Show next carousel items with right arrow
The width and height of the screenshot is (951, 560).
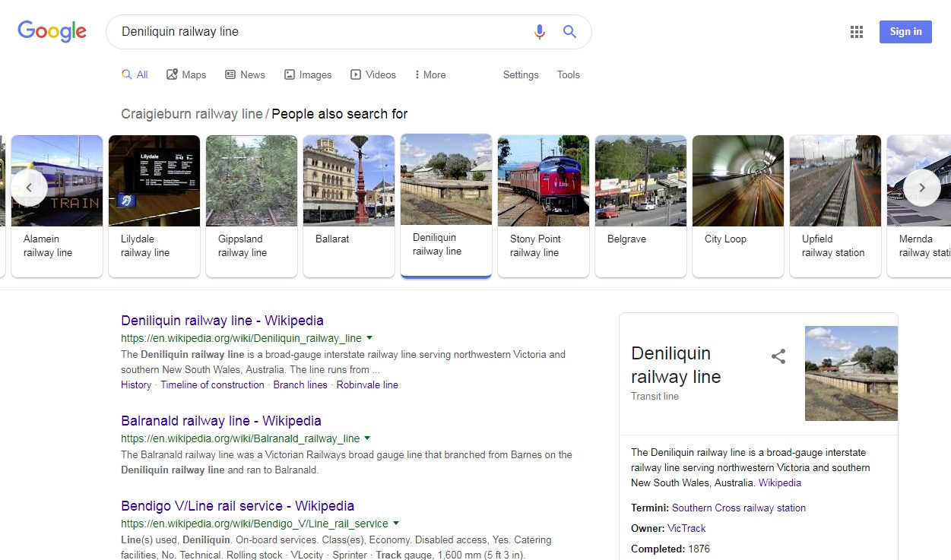click(922, 188)
